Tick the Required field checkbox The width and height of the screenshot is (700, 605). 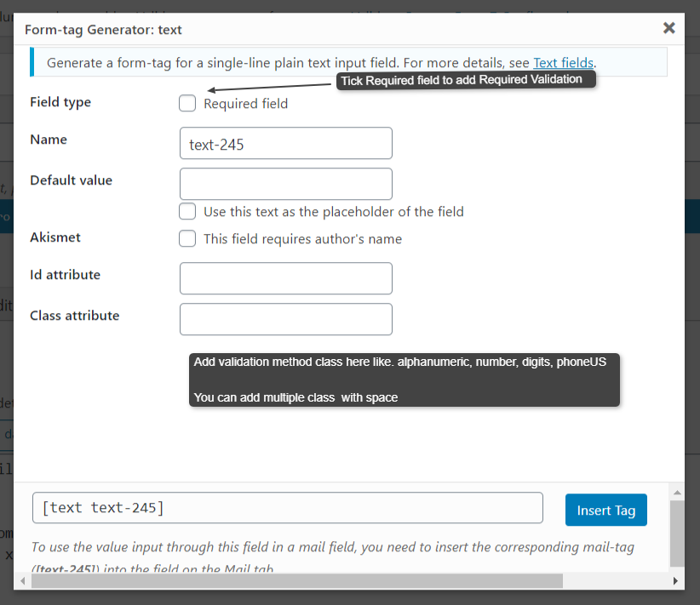pos(187,104)
